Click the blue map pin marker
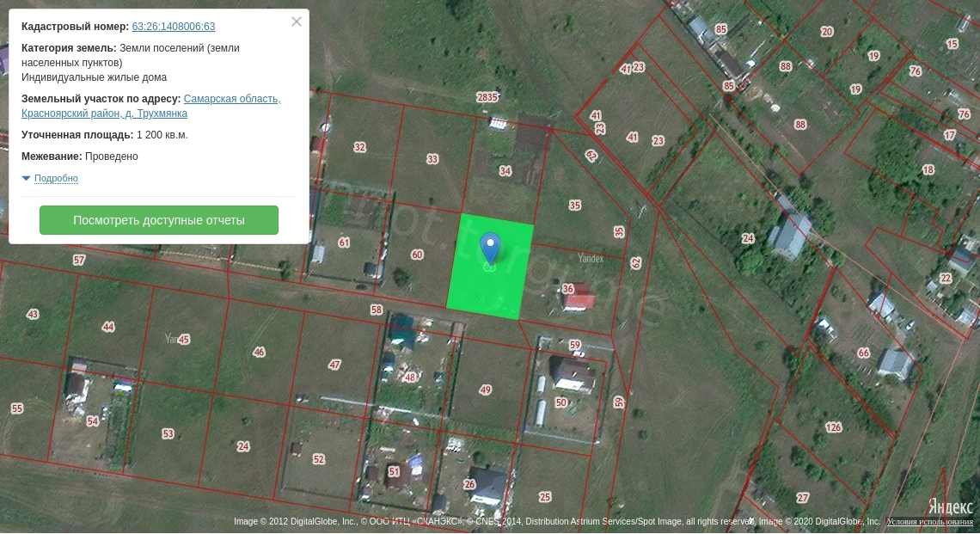The width and height of the screenshot is (980, 534). [x=490, y=246]
